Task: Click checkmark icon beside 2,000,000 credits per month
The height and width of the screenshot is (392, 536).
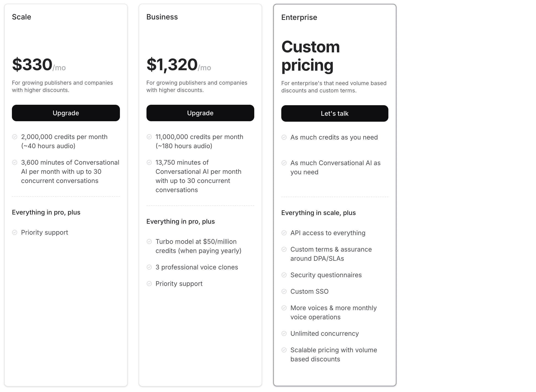Action: pyautogui.click(x=15, y=137)
